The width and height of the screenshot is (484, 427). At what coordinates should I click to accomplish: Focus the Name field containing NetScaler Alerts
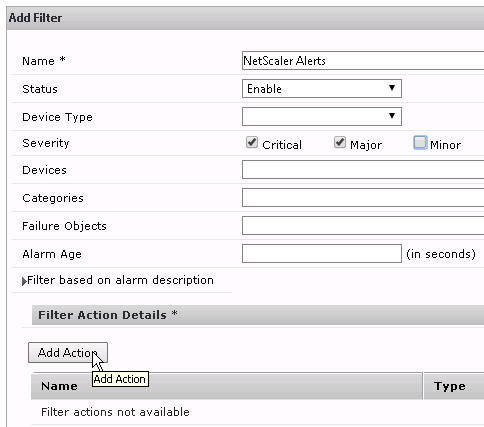coord(363,61)
